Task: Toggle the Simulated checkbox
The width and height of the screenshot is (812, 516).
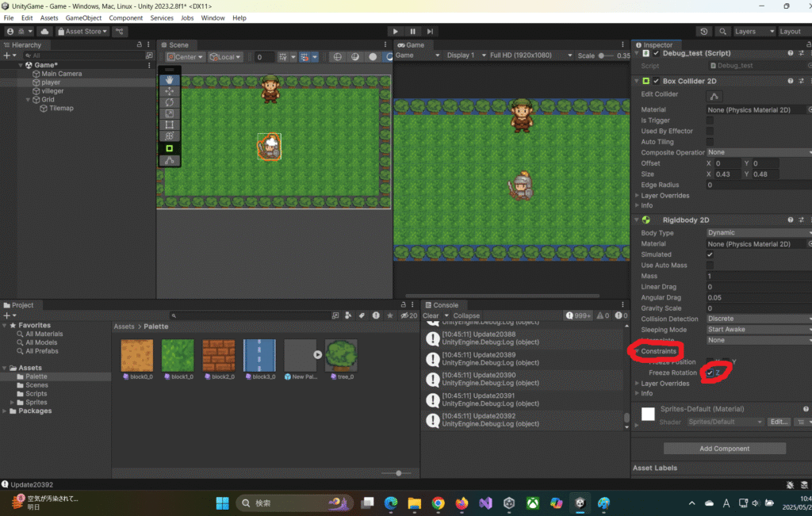Action: (710, 254)
